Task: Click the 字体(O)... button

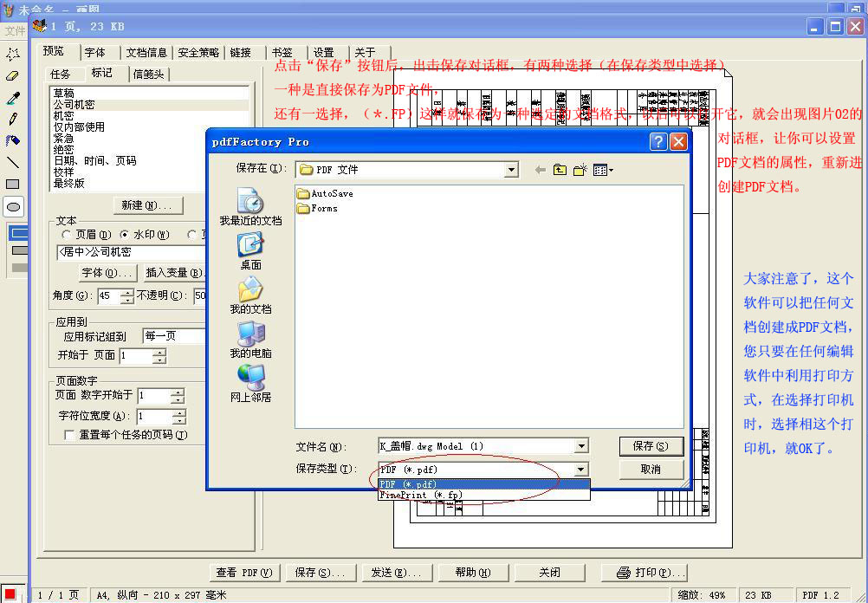Action: (107, 273)
